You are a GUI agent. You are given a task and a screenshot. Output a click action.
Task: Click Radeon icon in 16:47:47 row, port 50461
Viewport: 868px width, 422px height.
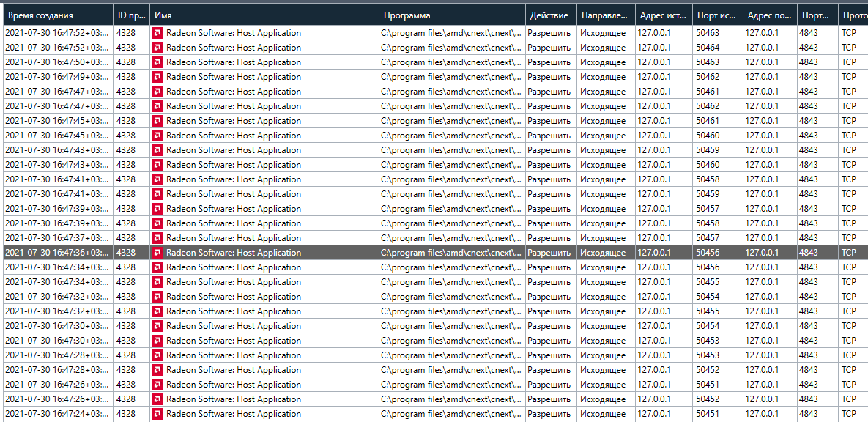pos(157,92)
